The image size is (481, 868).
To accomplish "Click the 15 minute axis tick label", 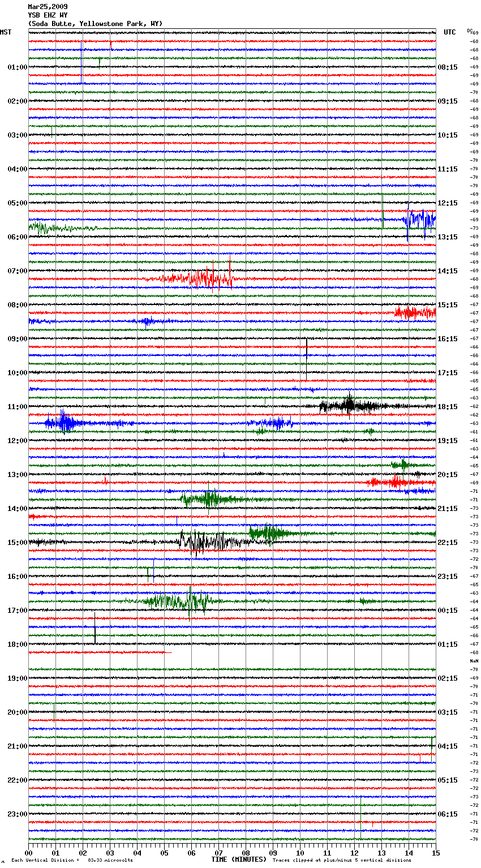I will point(436,853).
